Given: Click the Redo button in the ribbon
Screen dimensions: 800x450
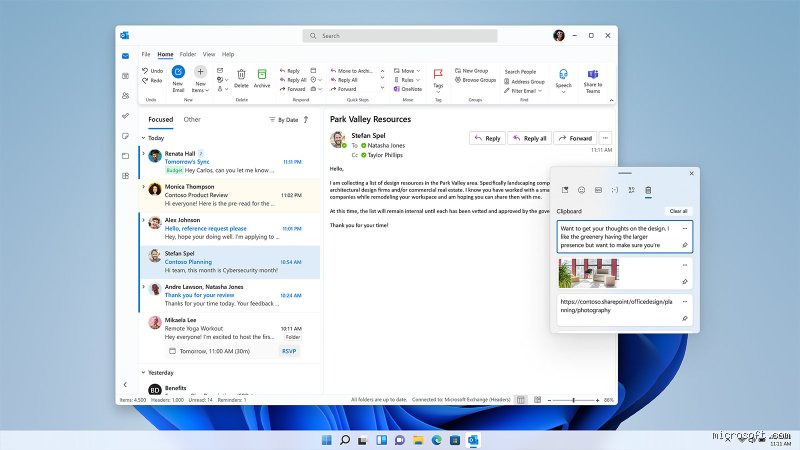Looking at the screenshot, I should 152,81.
